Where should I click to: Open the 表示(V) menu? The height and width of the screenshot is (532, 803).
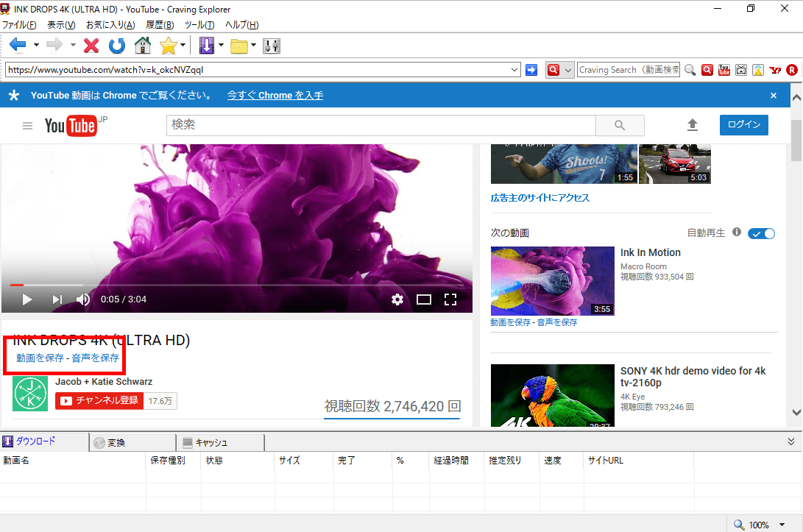click(x=61, y=24)
